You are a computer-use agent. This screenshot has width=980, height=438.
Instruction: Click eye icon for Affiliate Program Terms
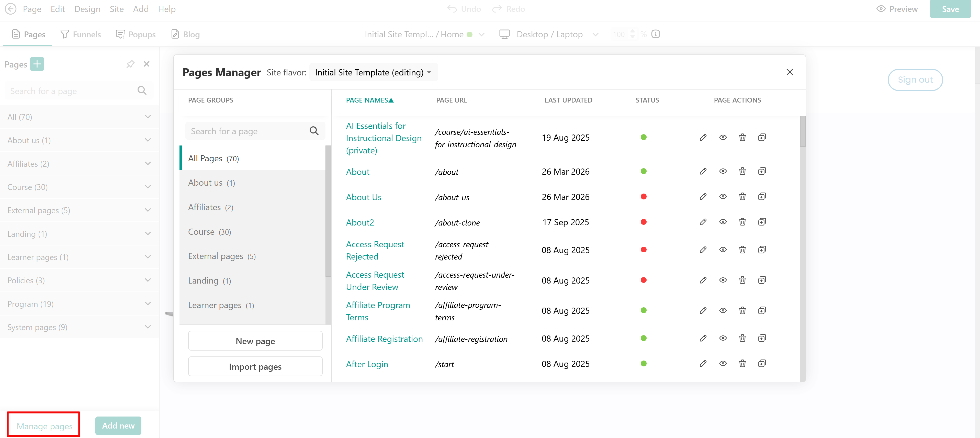tap(723, 310)
